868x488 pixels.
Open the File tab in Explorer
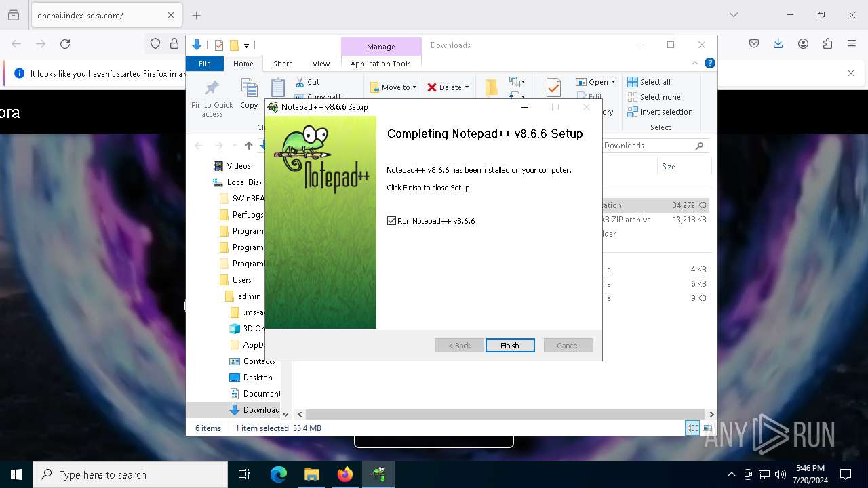[205, 64]
